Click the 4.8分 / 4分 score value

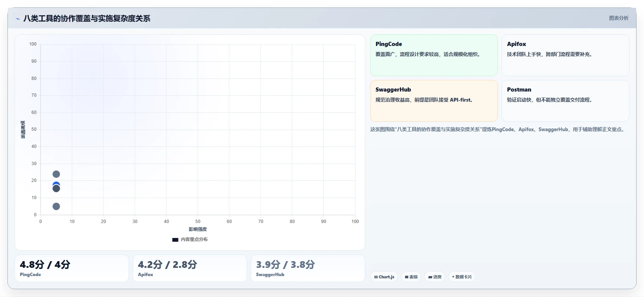[x=45, y=264]
